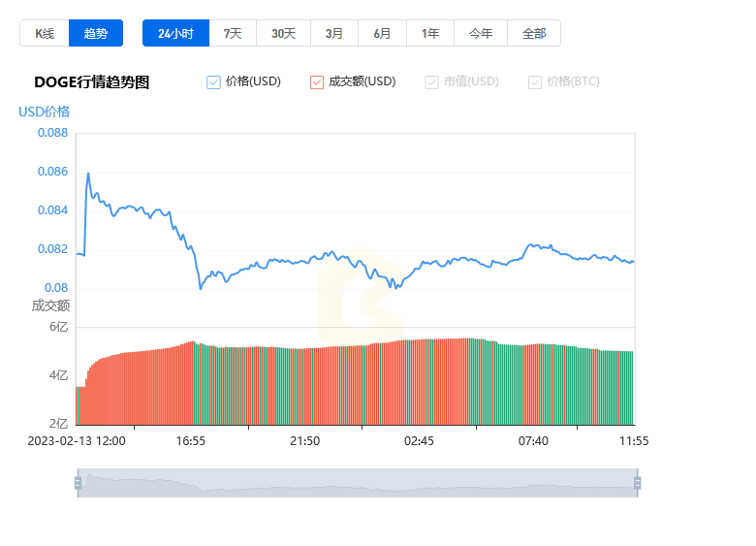The image size is (756, 546).
Task: Switch to the 3月 time range
Action: coord(334,33)
